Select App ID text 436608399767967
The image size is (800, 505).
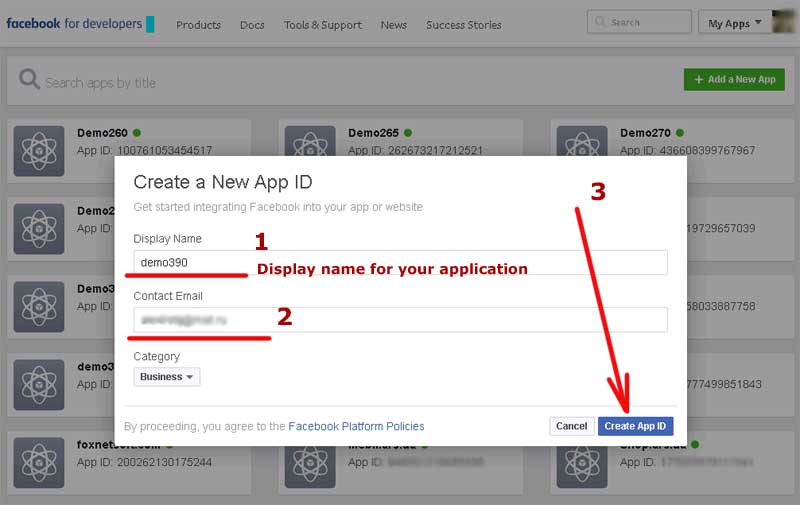pyautogui.click(x=707, y=150)
